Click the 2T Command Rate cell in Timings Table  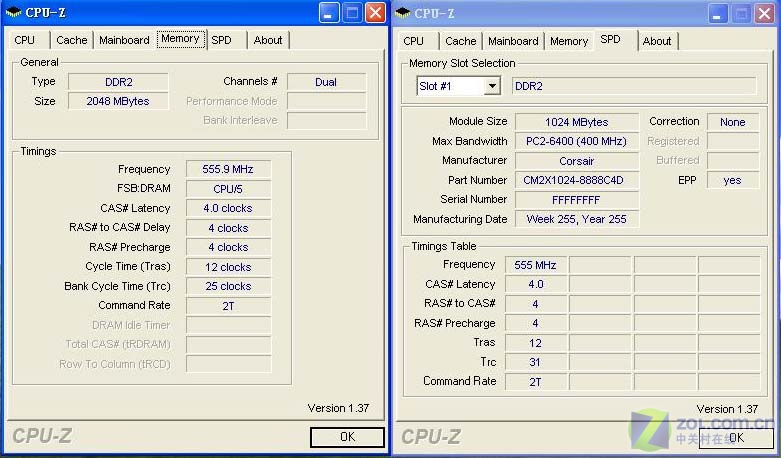(x=535, y=382)
